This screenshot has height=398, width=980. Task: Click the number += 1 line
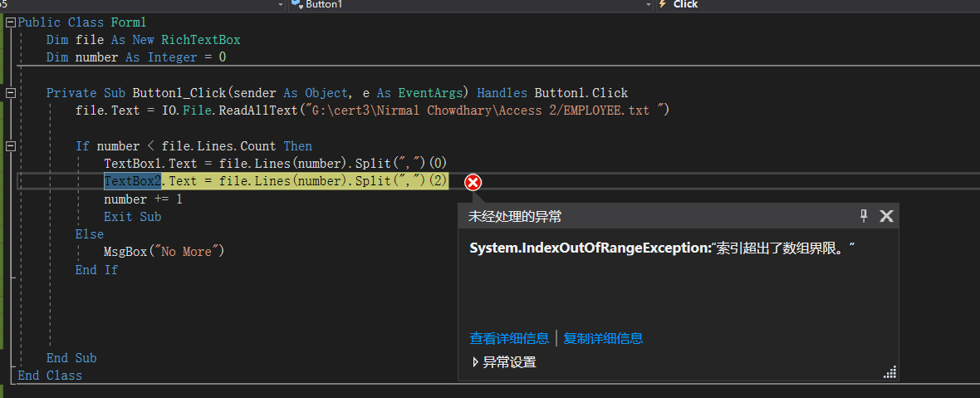pyautogui.click(x=143, y=199)
